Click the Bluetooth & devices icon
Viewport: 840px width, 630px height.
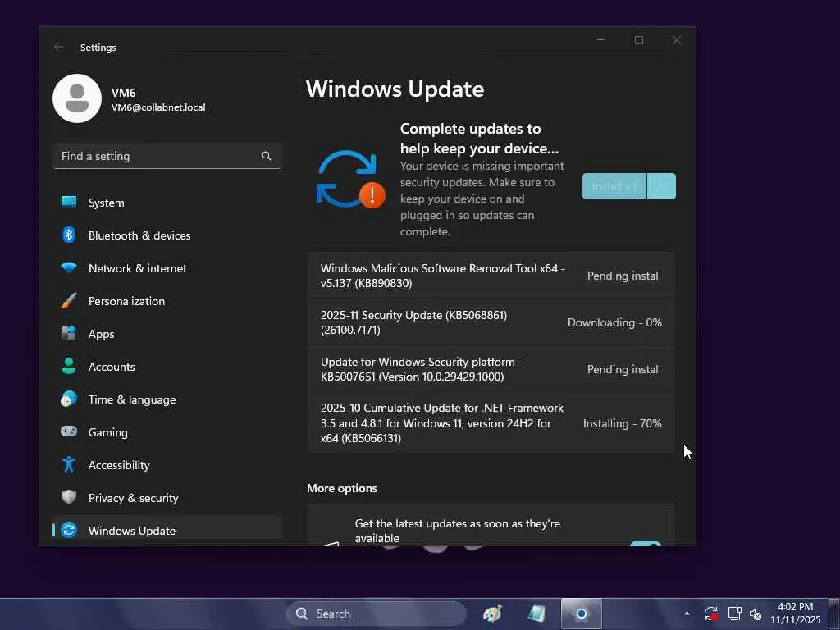69,235
